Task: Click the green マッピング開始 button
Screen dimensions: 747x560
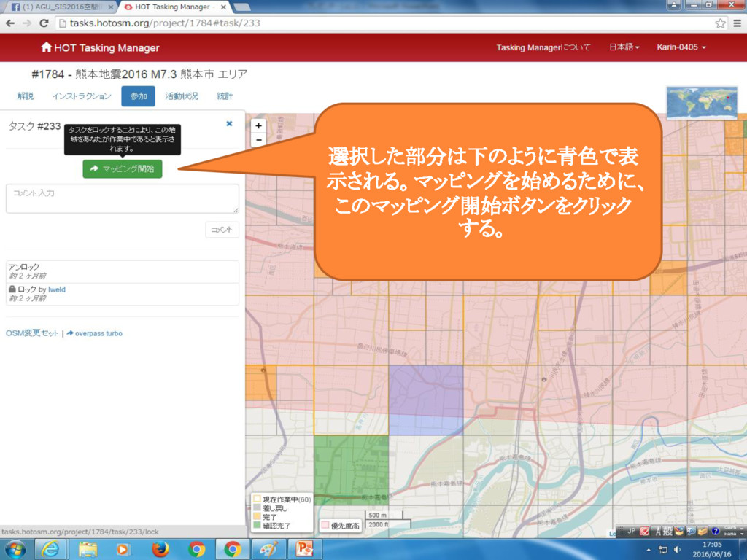Action: [123, 168]
